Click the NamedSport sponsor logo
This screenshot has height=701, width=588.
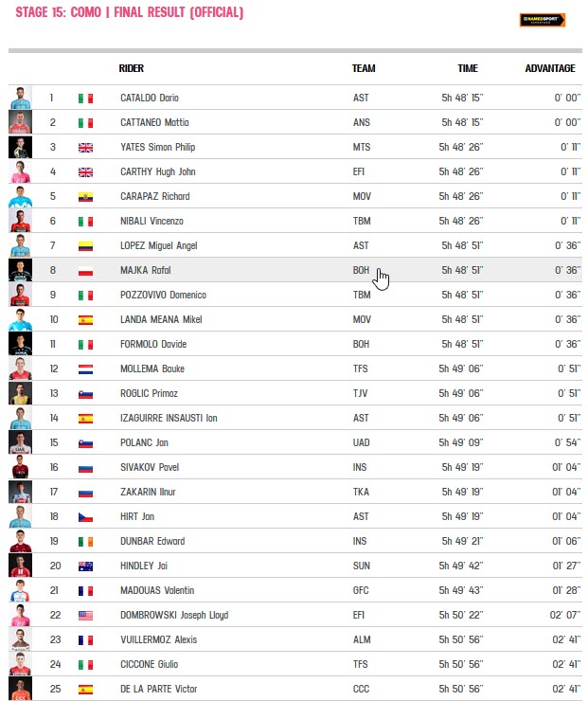click(x=543, y=20)
